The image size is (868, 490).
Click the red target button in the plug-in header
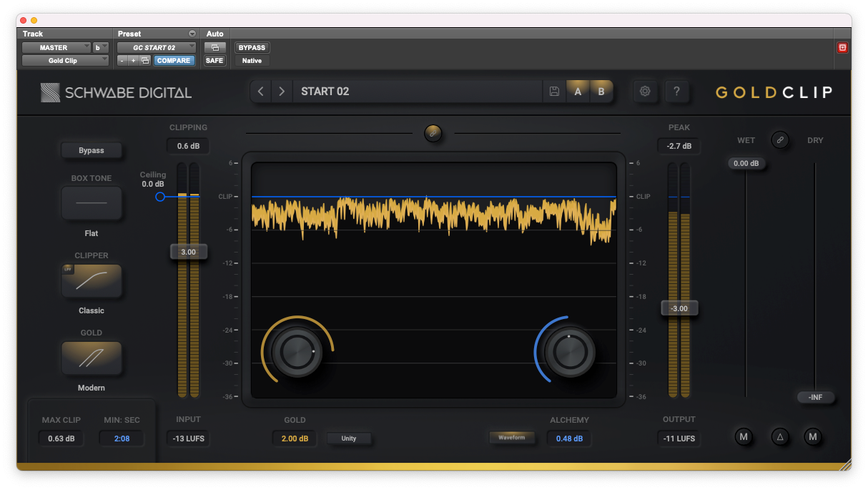tap(842, 48)
